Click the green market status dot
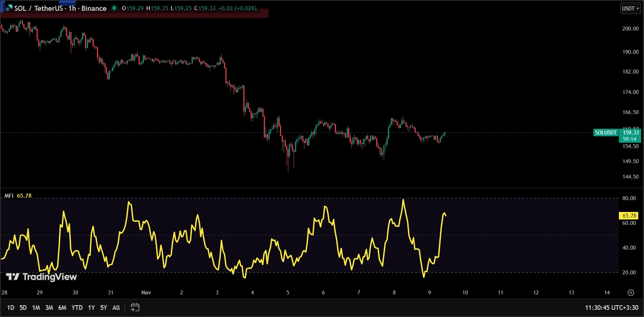Viewport: 644px width, 317px height. coord(114,8)
